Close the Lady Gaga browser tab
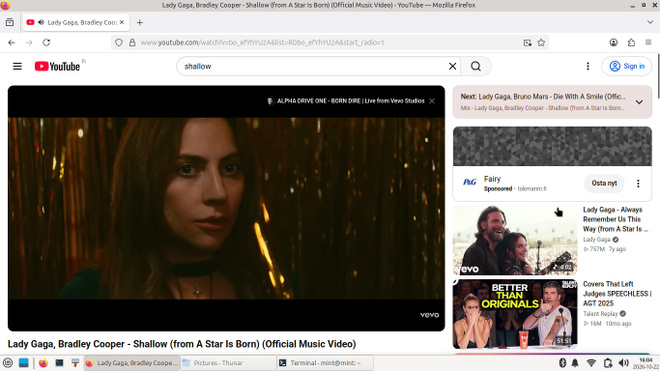 click(122, 22)
